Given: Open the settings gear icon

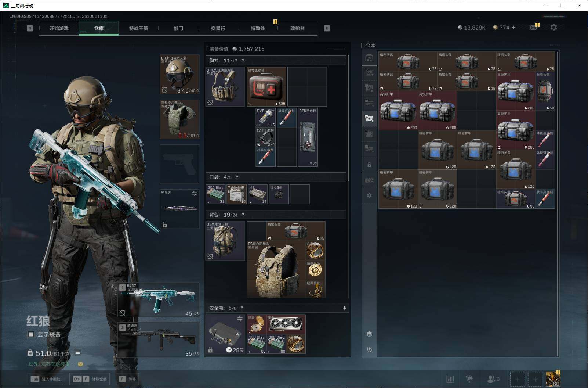Looking at the screenshot, I should point(553,27).
